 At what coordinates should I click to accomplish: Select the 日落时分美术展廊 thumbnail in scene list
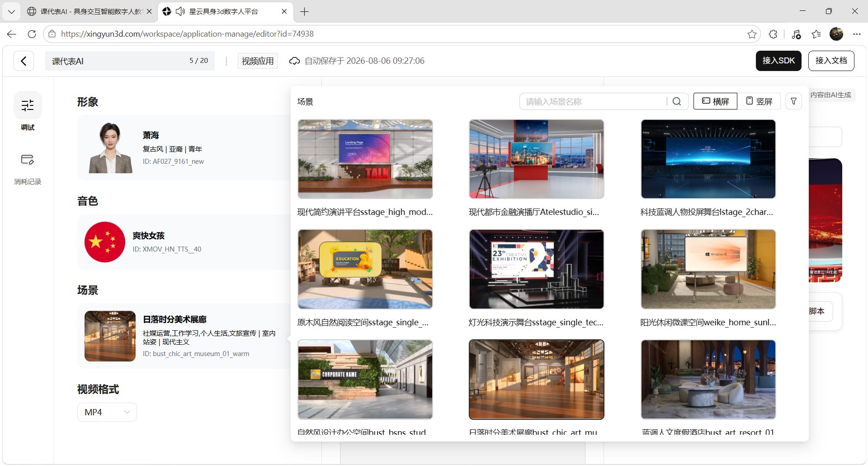pyautogui.click(x=537, y=380)
